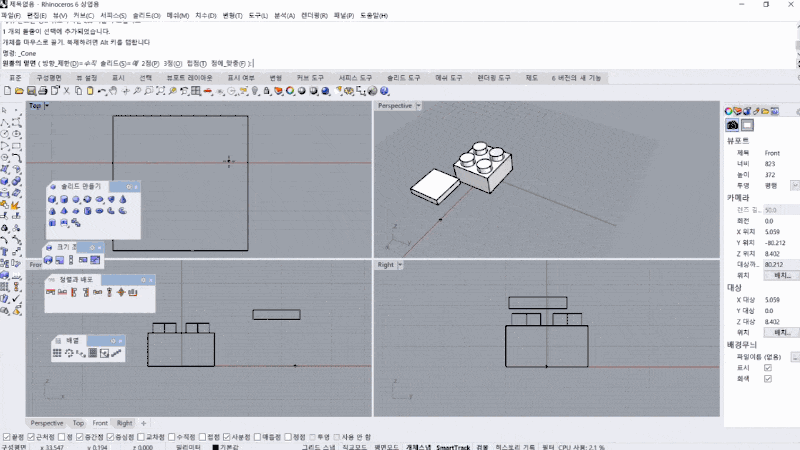The image size is (800, 450).
Task: Switch to the 솔리드 도구 toolbar tab
Action: point(404,78)
